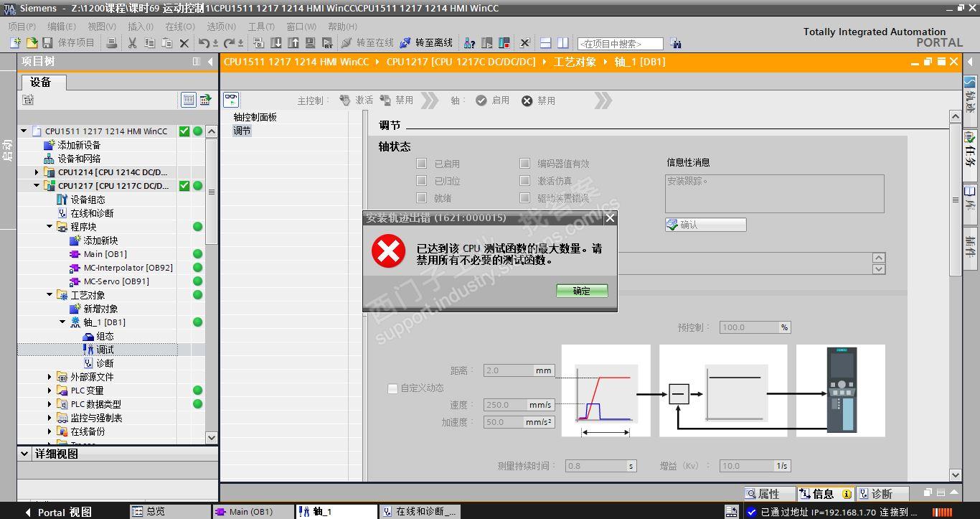980x519 pixels.
Task: Click the monitoring glasses icon in axis toolbar
Action: click(x=231, y=100)
